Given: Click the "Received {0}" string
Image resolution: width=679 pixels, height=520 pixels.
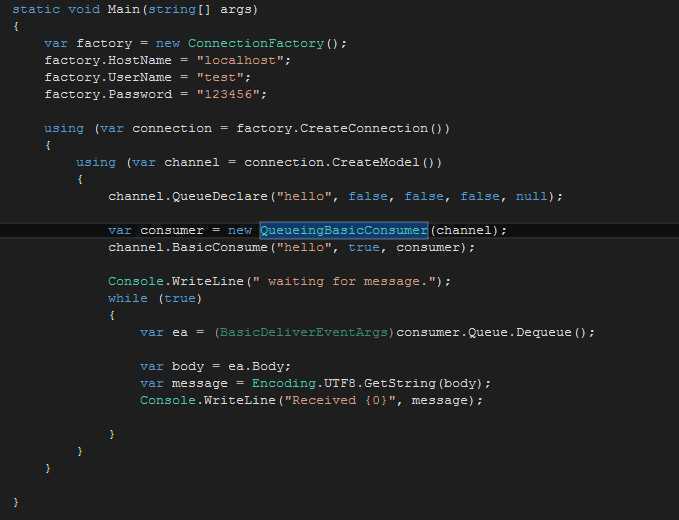Looking at the screenshot, I should point(340,400).
